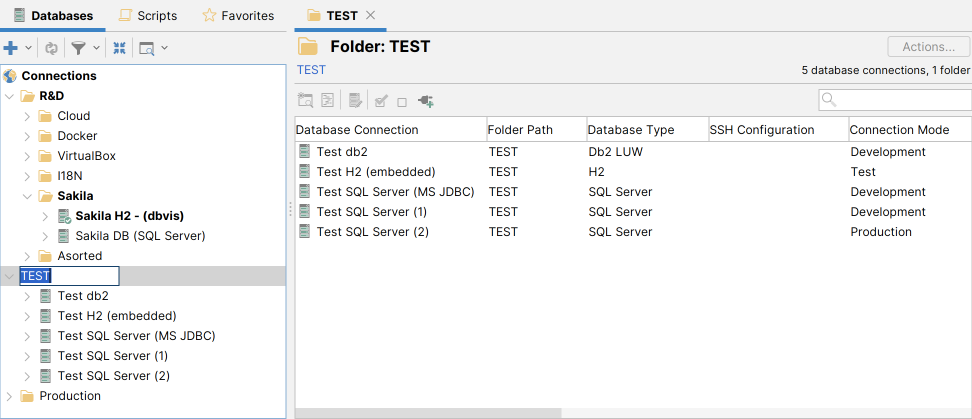Image resolution: width=972 pixels, height=419 pixels.
Task: Switch to the Scripts tab
Action: 147,16
